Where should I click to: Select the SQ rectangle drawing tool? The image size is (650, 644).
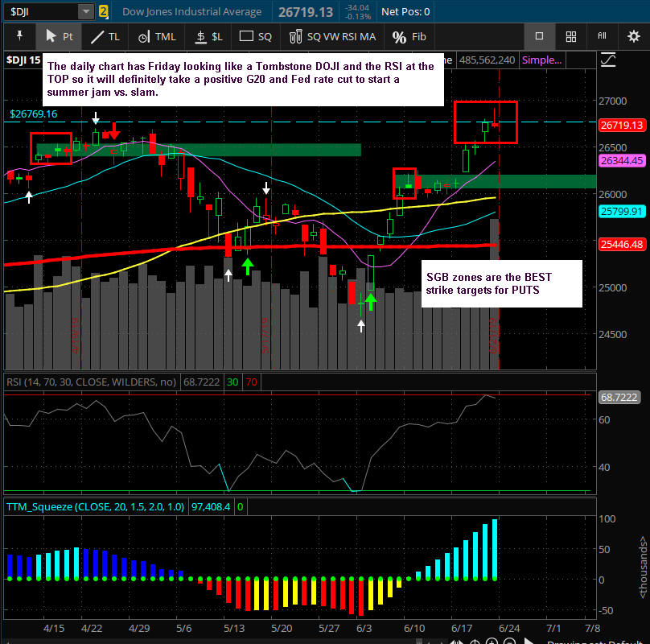[x=257, y=36]
